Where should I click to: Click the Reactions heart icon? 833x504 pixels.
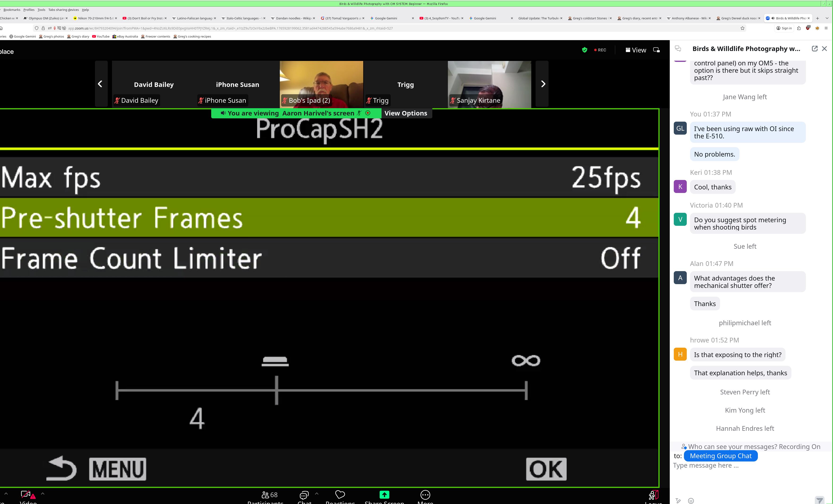340,495
